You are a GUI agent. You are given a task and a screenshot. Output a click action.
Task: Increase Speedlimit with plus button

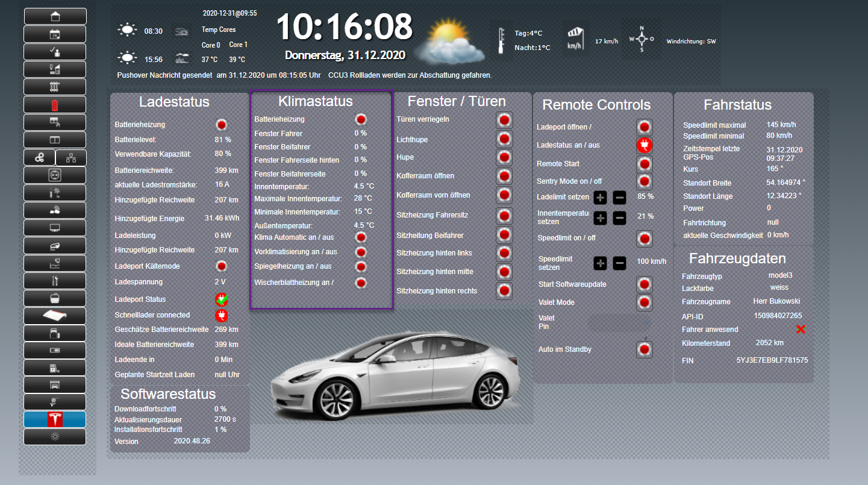pos(601,263)
